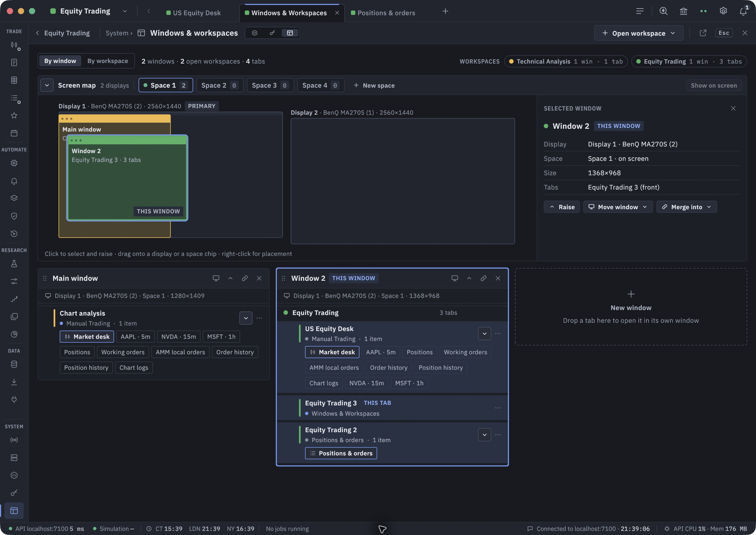Viewport: 756px width, 535px height.
Task: Click Technical Analysis workspace chip
Action: 566,61
